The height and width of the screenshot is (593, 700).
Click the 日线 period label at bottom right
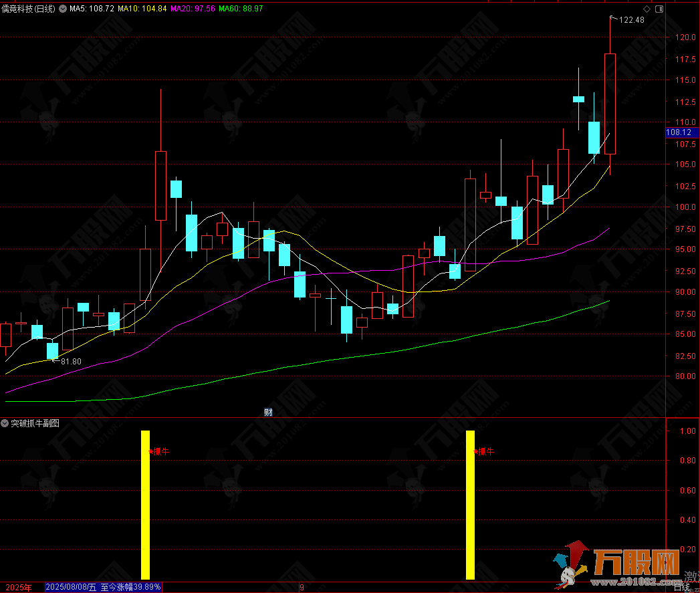pos(681,587)
